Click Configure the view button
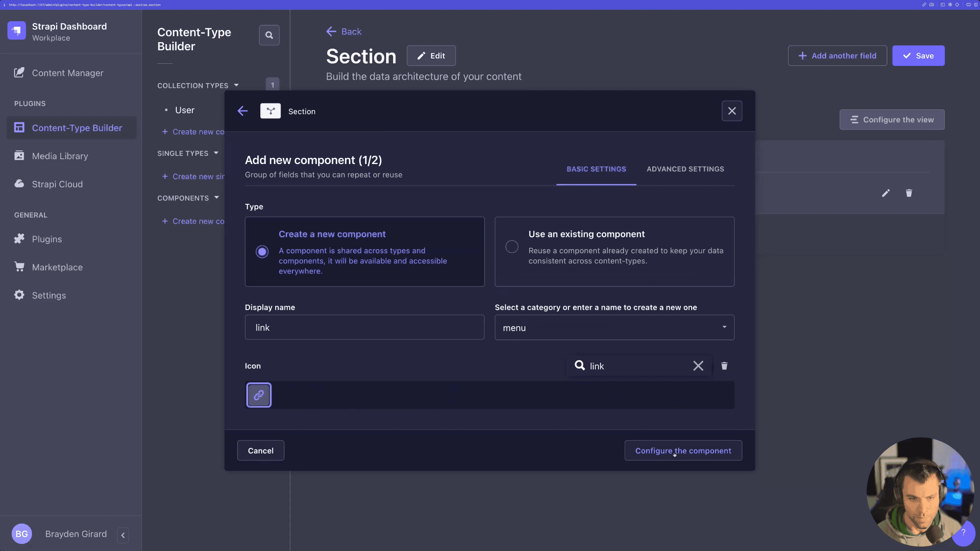 [x=892, y=120]
